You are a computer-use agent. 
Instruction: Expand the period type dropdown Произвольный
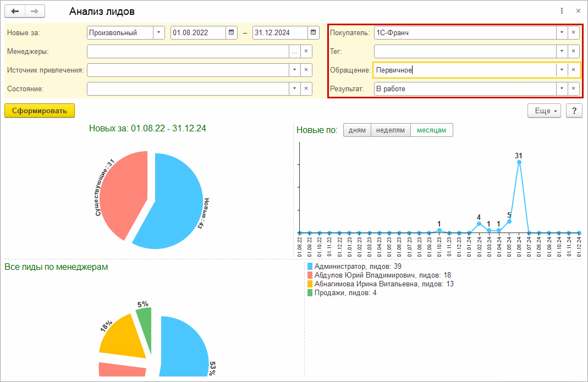tap(159, 32)
